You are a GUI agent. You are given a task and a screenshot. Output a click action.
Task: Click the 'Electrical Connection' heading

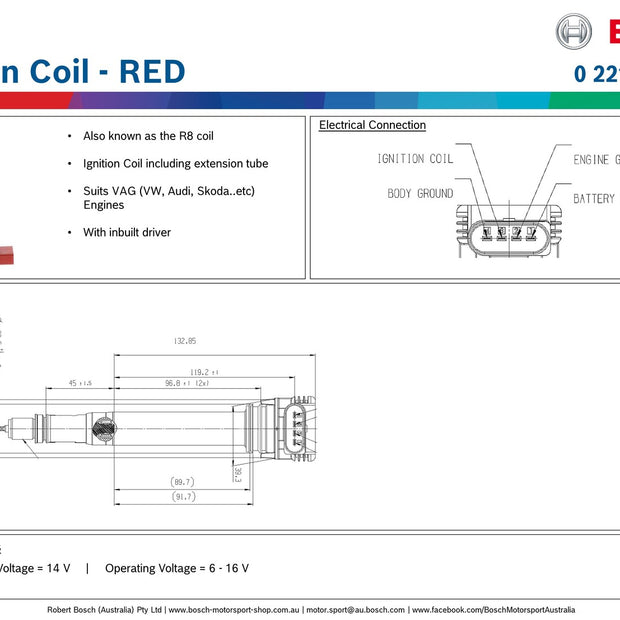coord(372,125)
